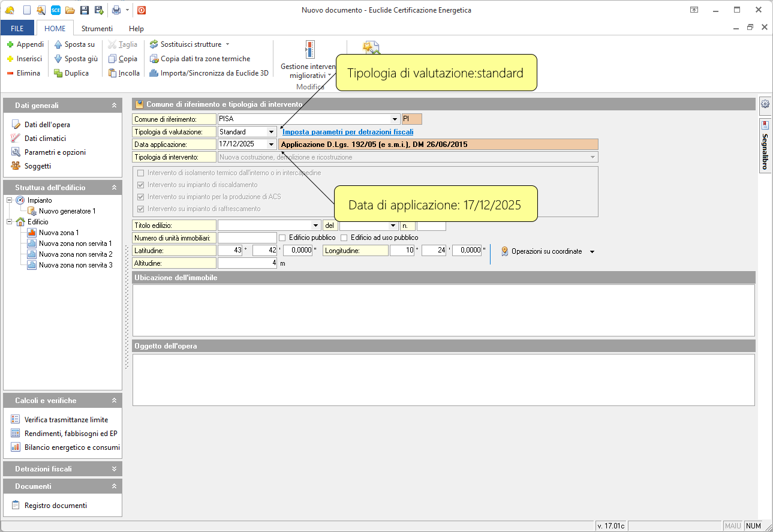
Task: Click the Elimina red minus icon
Action: coord(10,73)
